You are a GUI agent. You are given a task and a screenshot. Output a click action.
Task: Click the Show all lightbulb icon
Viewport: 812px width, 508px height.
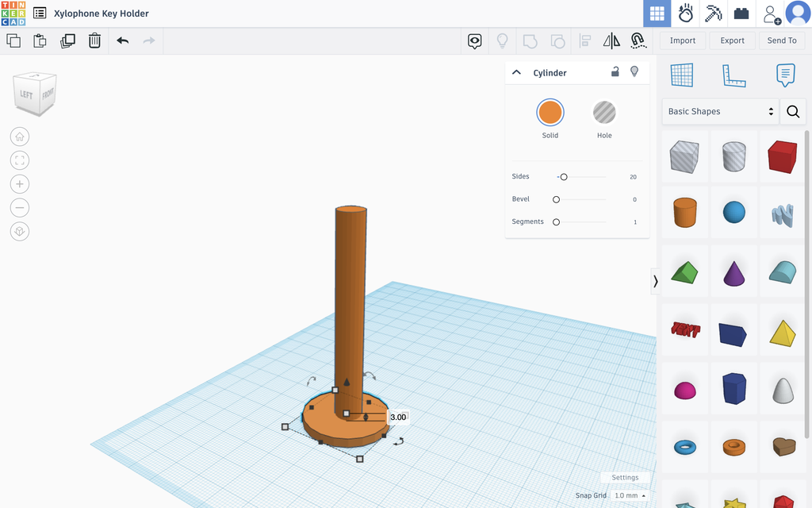point(502,40)
